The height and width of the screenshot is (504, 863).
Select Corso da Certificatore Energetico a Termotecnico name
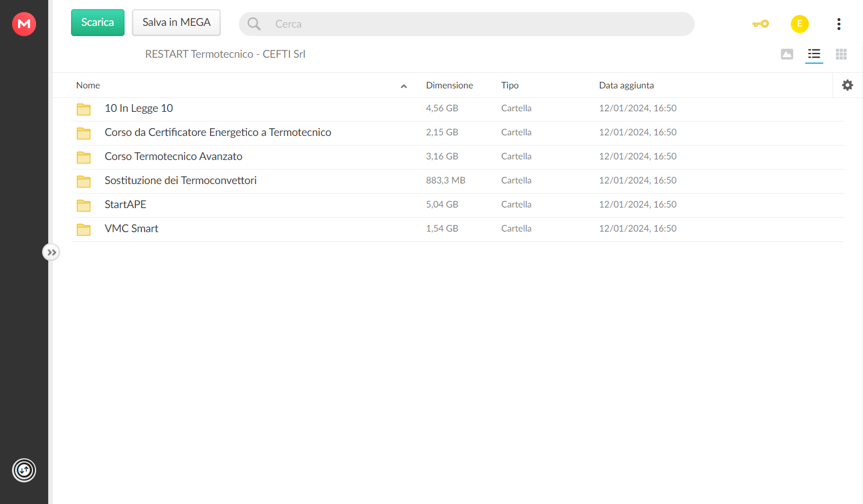pyautogui.click(x=218, y=132)
